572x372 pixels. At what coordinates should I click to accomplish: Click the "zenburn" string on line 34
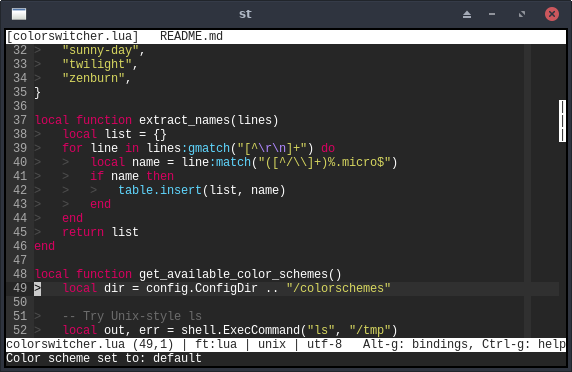pos(93,78)
